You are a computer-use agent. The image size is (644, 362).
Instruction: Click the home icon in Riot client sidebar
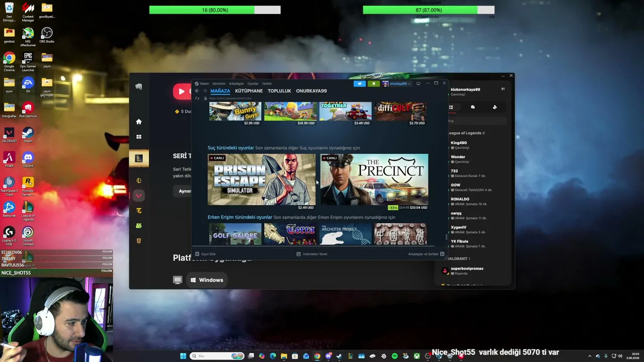pyautogui.click(x=139, y=122)
